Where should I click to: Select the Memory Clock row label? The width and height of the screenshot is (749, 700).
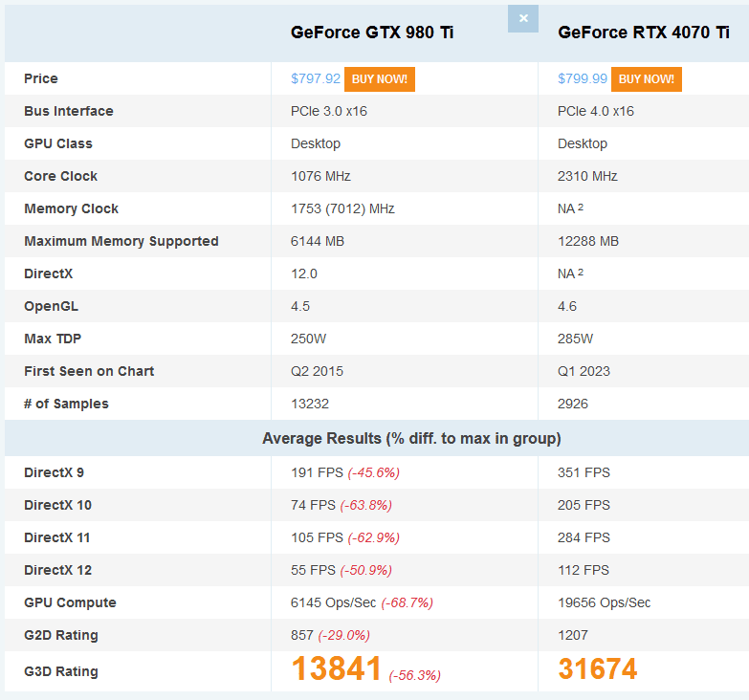point(71,208)
